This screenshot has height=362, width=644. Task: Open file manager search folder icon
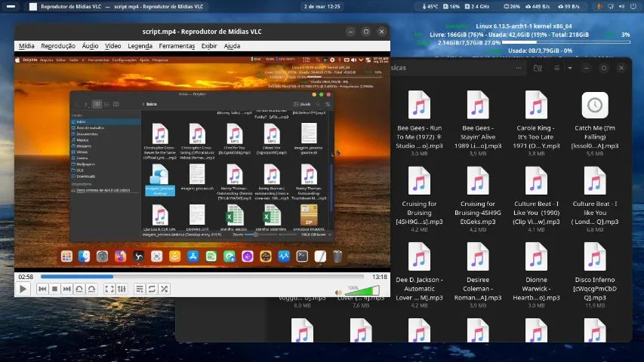[538, 68]
